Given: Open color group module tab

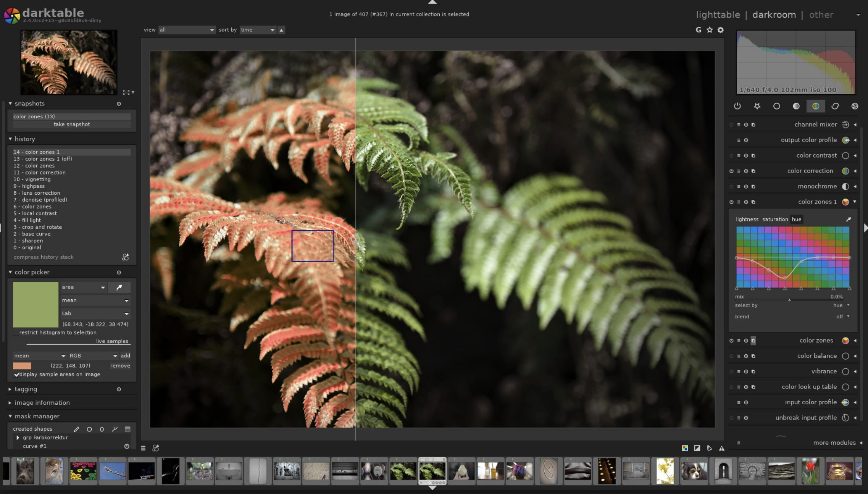Looking at the screenshot, I should coord(816,106).
